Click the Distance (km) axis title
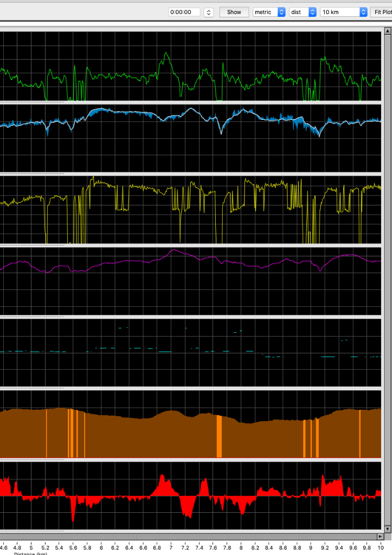 point(30,553)
